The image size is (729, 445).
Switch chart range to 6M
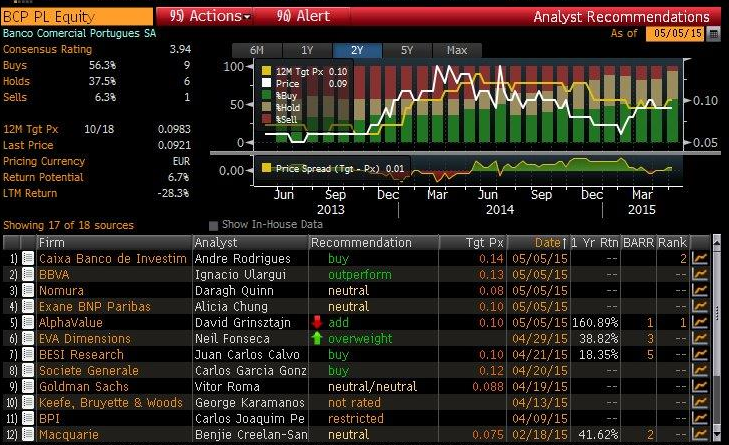257,50
